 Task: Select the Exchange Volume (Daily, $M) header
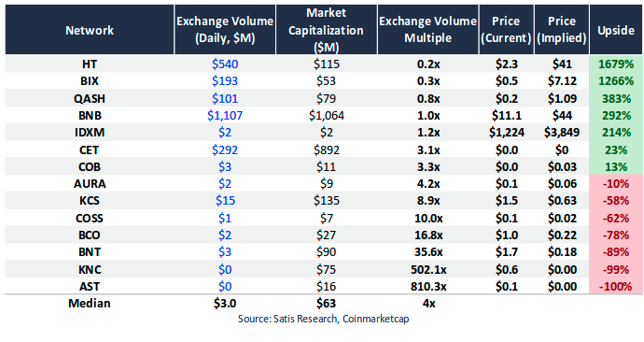click(225, 30)
